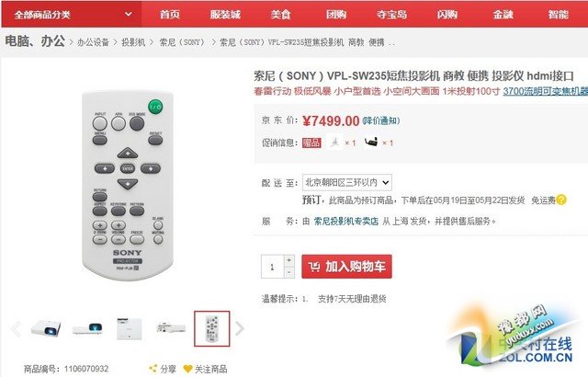Expand the 全部商品分类 category dropdown

click(x=72, y=15)
